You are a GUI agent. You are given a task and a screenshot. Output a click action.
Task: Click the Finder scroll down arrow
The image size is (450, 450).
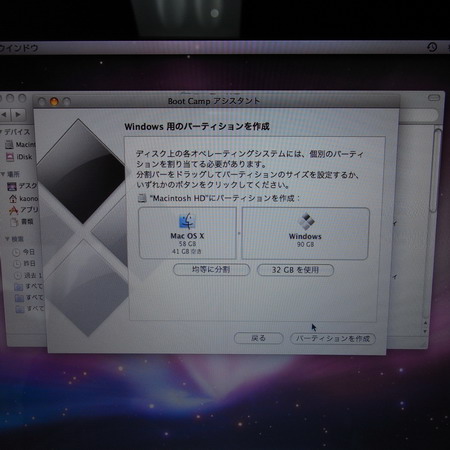(x=425, y=331)
